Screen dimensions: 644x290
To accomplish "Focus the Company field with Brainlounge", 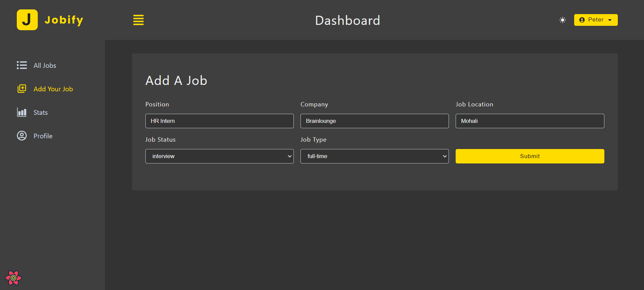I will (x=375, y=121).
